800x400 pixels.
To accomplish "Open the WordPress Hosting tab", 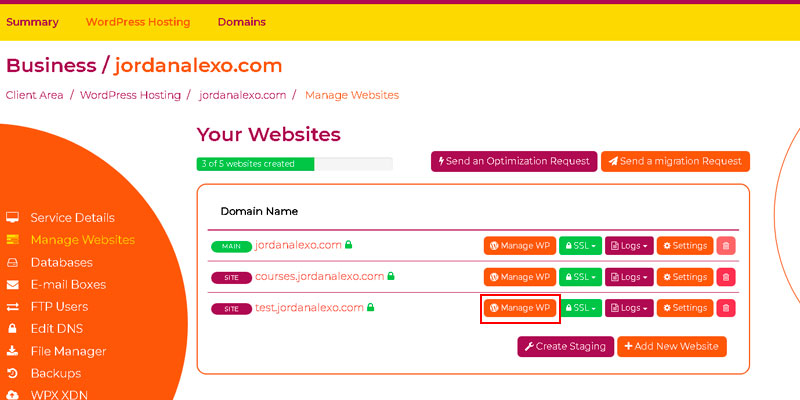I will click(138, 22).
